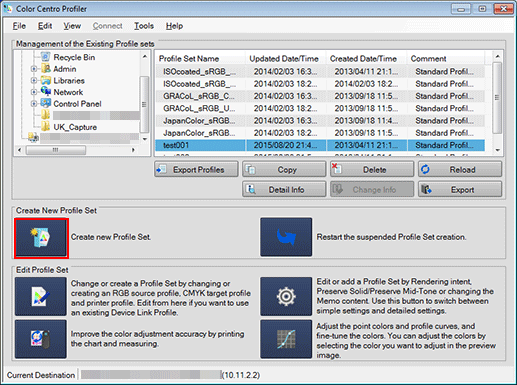Screen dimensions: 517x385
Task: Click the Reload button
Action: point(460,169)
